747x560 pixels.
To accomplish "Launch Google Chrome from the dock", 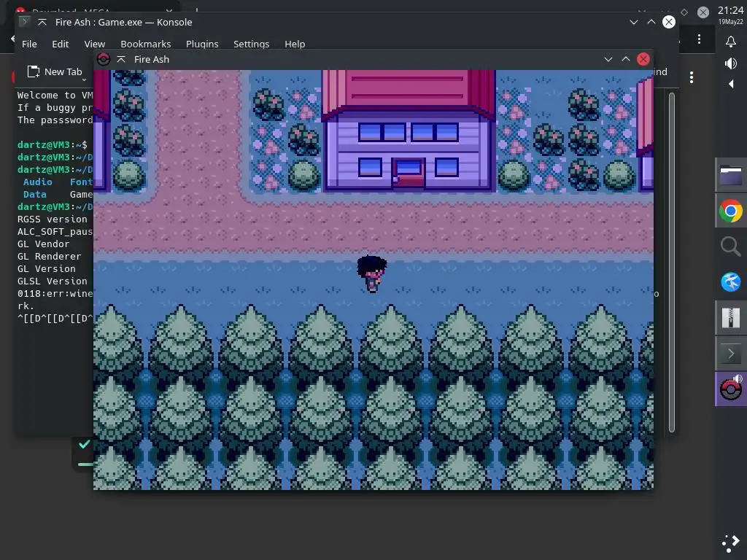I will (730, 211).
